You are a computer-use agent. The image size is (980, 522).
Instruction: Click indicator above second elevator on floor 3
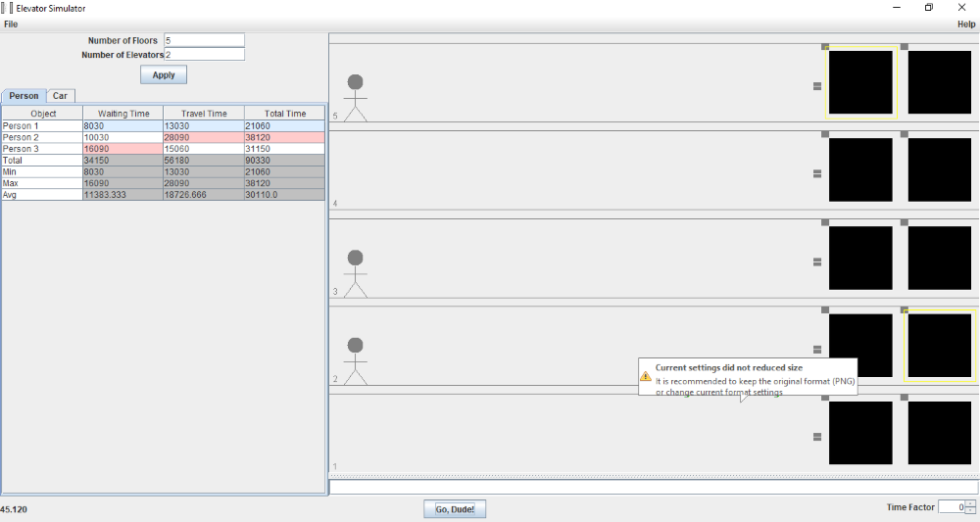coord(904,222)
